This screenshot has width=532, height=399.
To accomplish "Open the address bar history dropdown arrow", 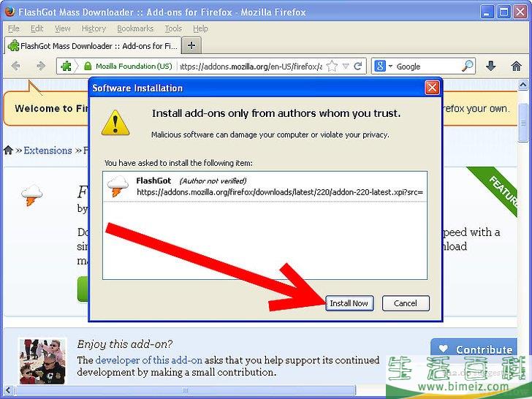I will coord(346,66).
